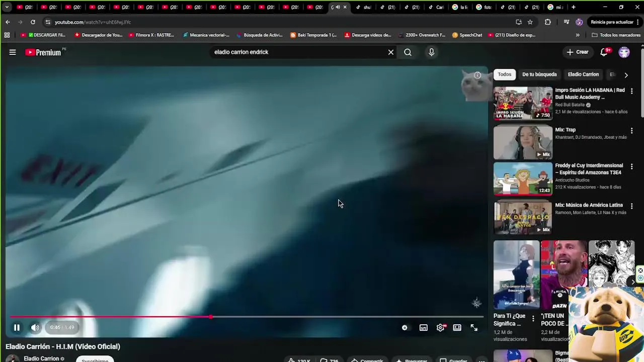Open options for Impro Sesión LA HABANA video
The image size is (644, 362).
[631, 91]
